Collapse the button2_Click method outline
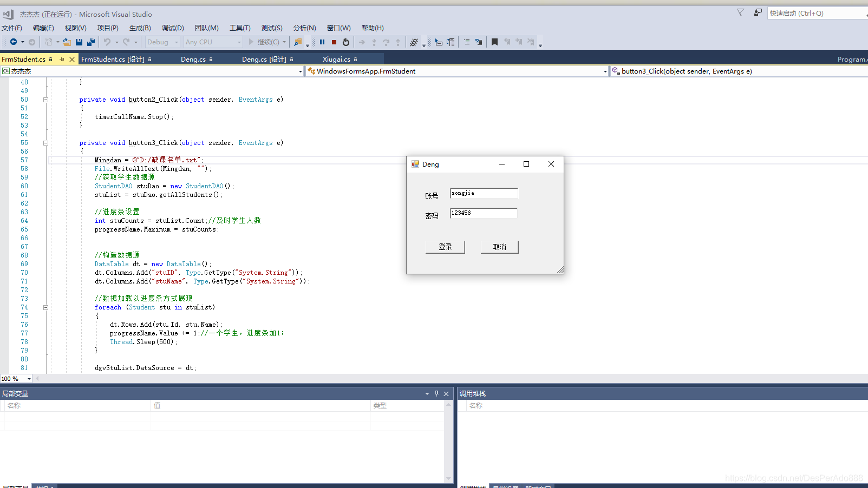This screenshot has height=488, width=868. [45, 100]
